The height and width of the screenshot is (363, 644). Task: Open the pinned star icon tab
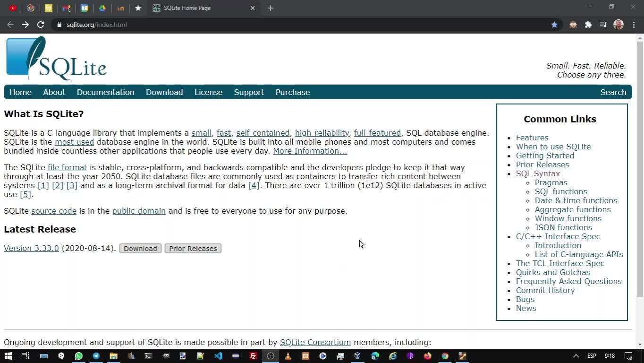[x=138, y=8]
